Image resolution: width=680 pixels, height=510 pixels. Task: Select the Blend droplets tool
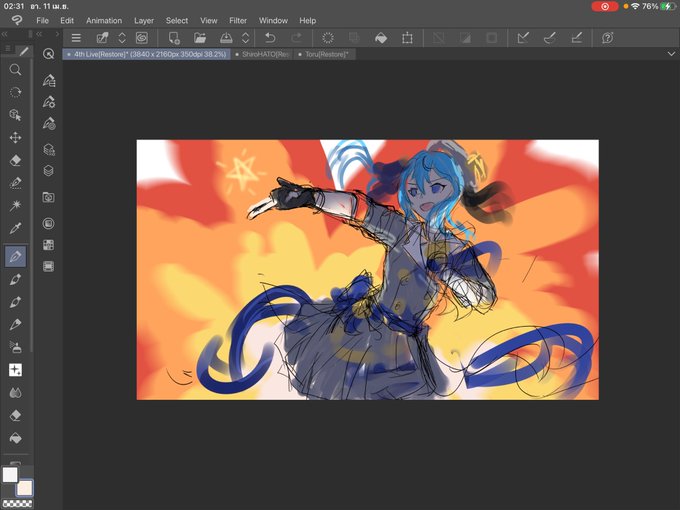click(x=15, y=393)
